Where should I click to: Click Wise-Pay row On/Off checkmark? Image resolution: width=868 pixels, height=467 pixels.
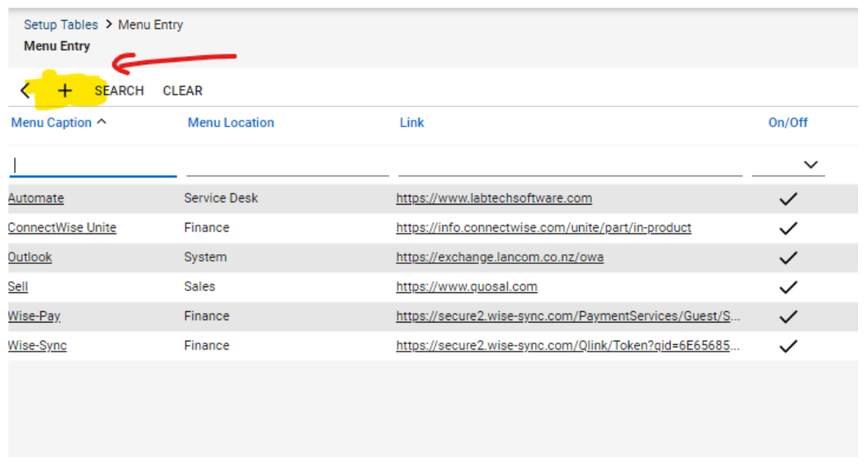[788, 317]
